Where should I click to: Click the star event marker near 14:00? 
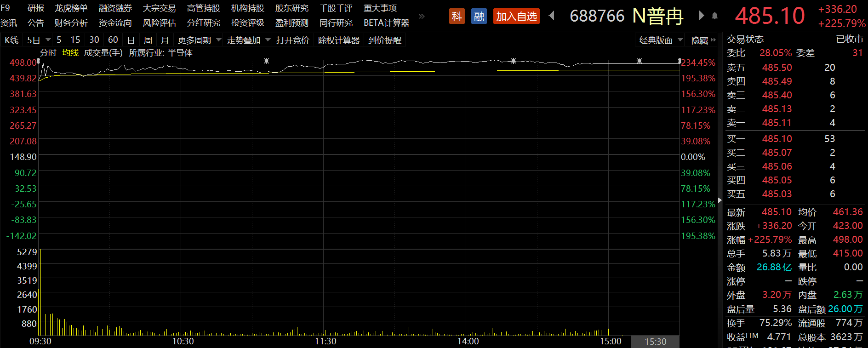[x=514, y=61]
